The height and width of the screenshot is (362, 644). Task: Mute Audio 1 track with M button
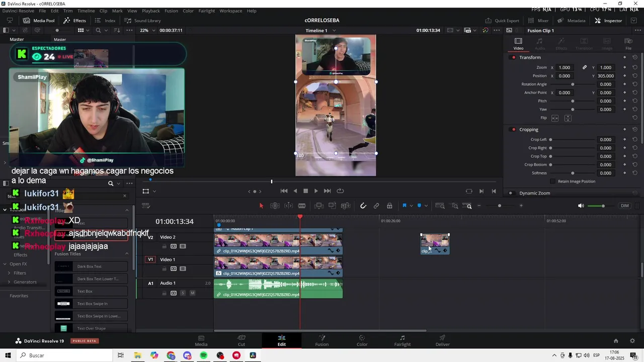(192, 293)
